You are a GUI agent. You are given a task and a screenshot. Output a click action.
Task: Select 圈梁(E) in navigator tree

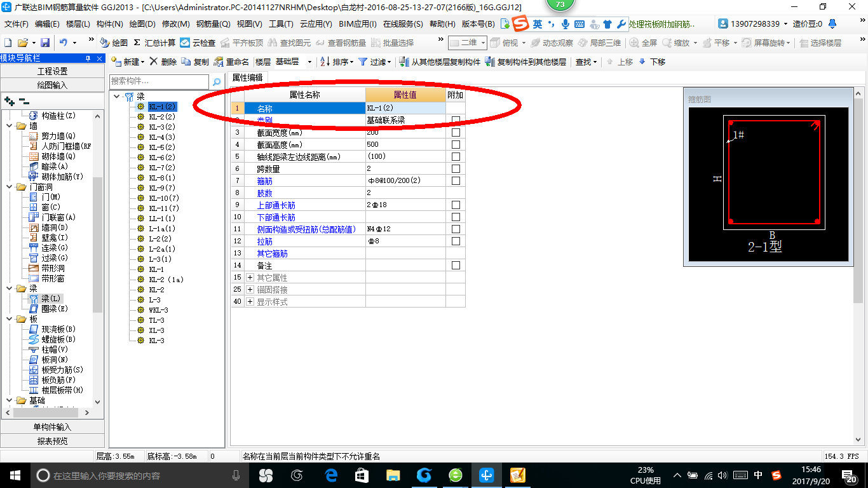(x=54, y=309)
